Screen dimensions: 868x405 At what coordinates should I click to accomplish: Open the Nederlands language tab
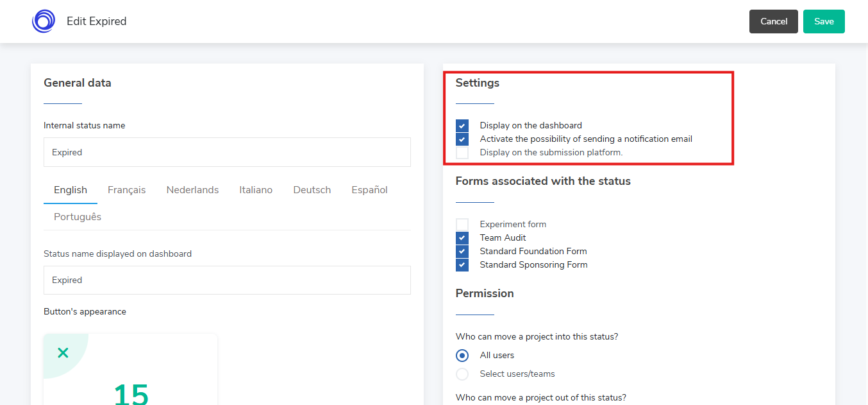pyautogui.click(x=192, y=190)
